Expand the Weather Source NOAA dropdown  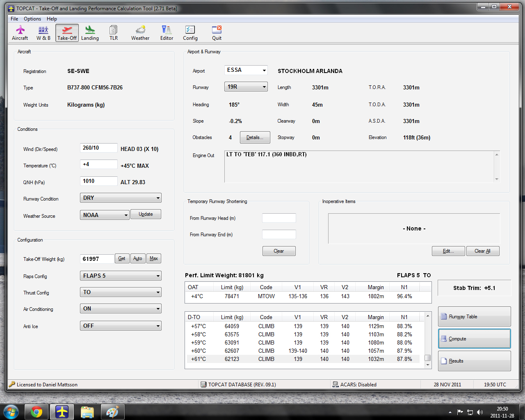tap(126, 215)
